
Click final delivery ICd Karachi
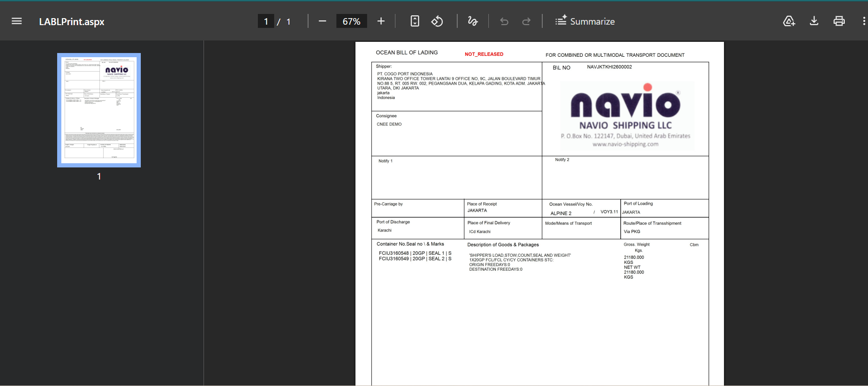[x=480, y=232]
